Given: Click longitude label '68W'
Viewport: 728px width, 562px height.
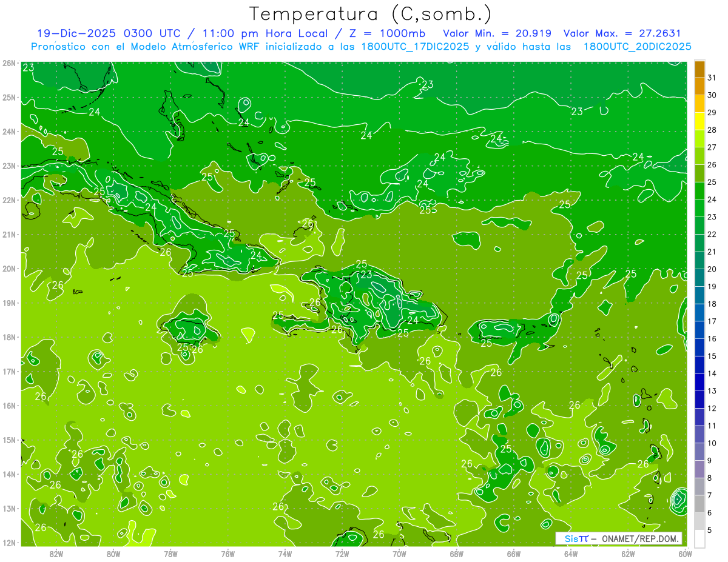Looking at the screenshot, I should pos(457,554).
